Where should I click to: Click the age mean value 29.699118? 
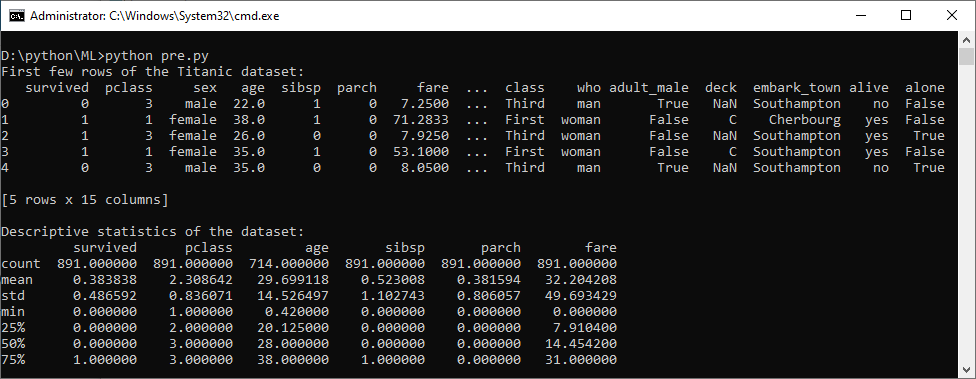(x=293, y=279)
